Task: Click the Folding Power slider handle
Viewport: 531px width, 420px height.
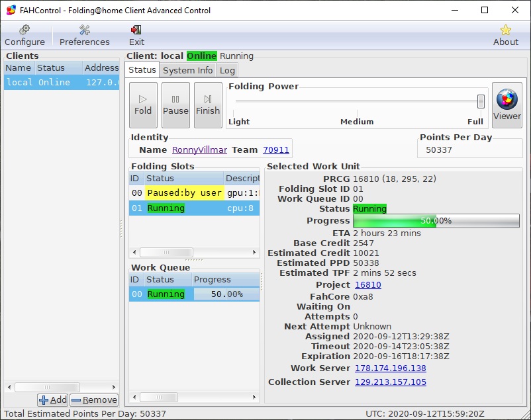Action: pos(481,101)
